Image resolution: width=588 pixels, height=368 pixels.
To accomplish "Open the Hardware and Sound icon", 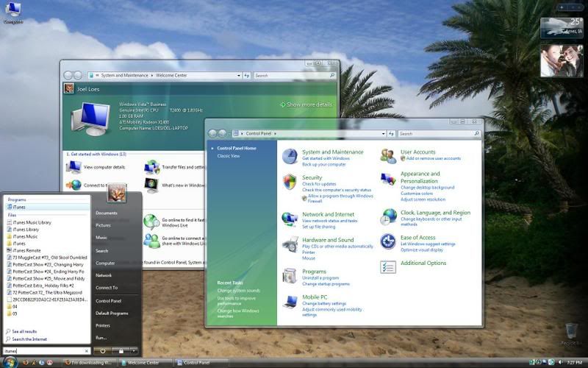I will click(290, 244).
